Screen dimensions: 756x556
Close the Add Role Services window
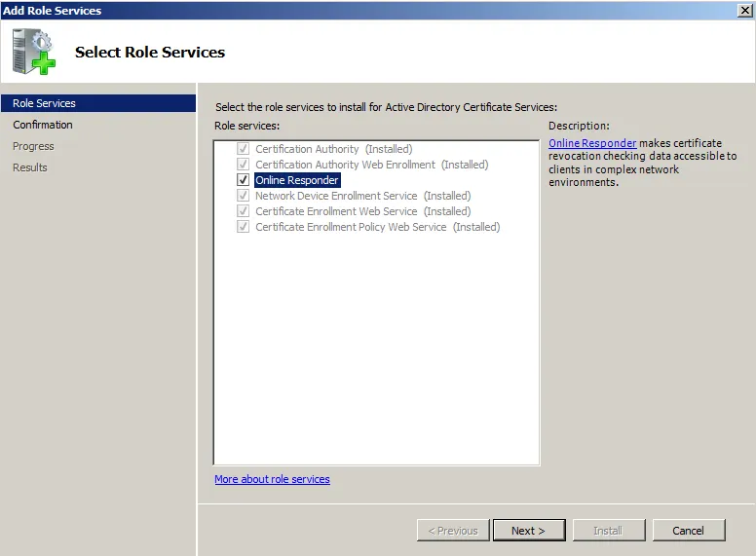745,10
